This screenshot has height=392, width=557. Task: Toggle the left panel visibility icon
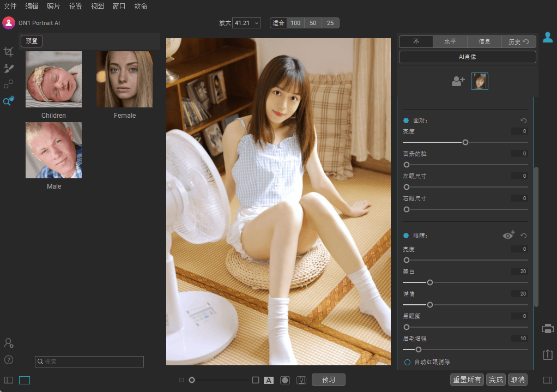[x=9, y=380]
